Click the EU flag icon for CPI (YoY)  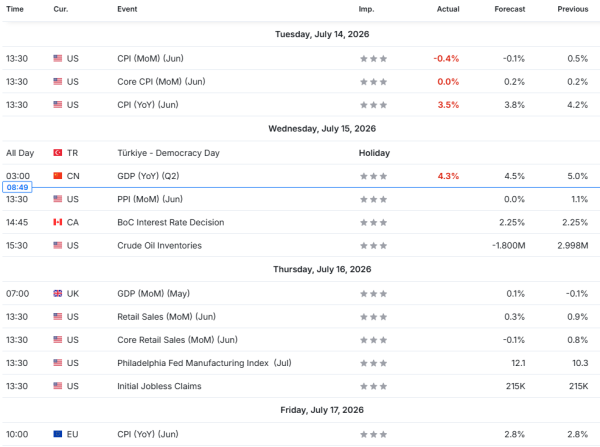click(x=57, y=434)
